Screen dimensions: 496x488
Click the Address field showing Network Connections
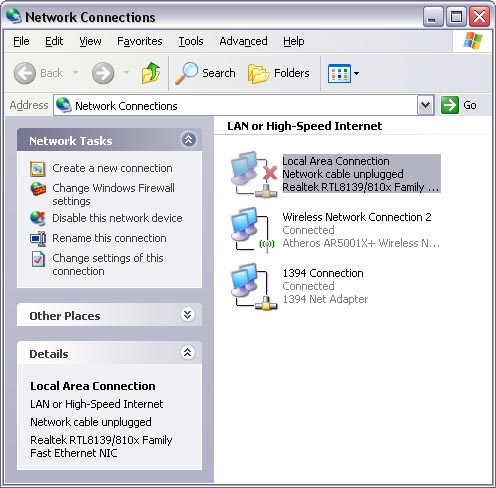[235, 105]
